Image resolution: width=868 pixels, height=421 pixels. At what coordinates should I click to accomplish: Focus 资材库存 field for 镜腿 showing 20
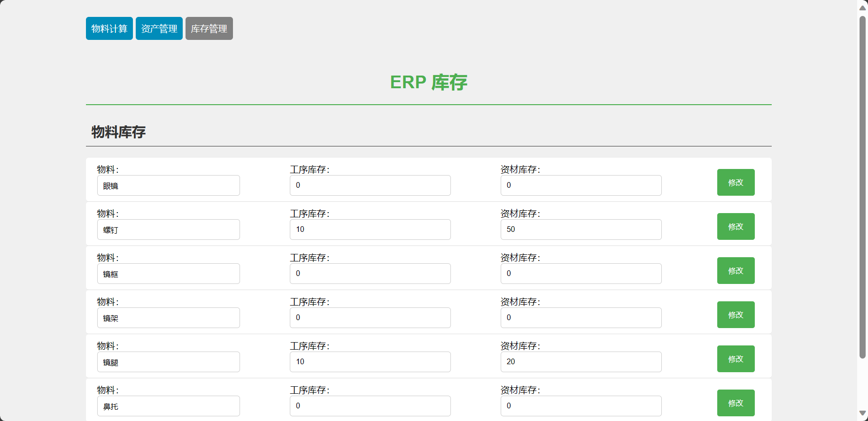coord(581,362)
